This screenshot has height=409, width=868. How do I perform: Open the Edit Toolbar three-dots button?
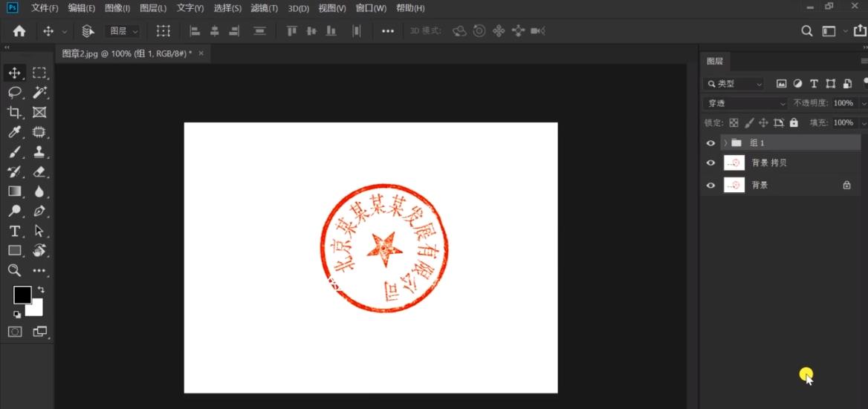point(39,270)
